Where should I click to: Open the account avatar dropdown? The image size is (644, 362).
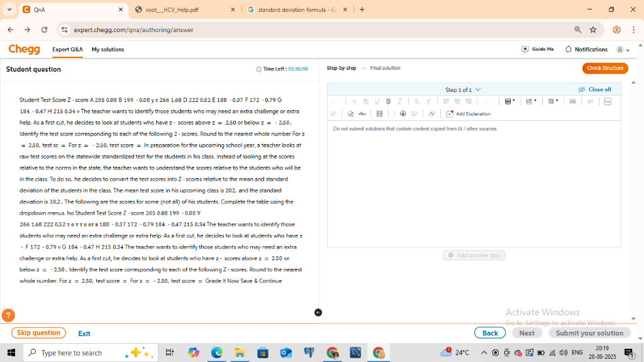click(x=623, y=49)
